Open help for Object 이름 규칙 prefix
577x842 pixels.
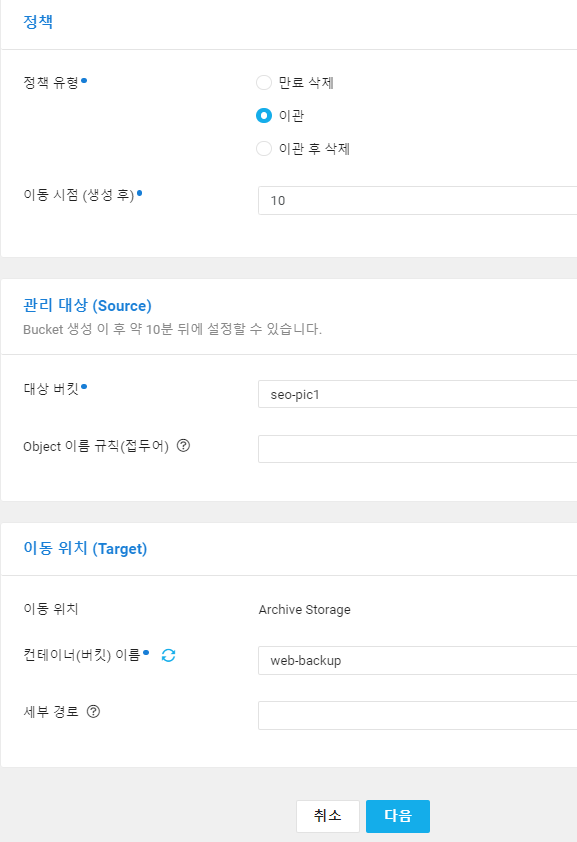coord(183,446)
